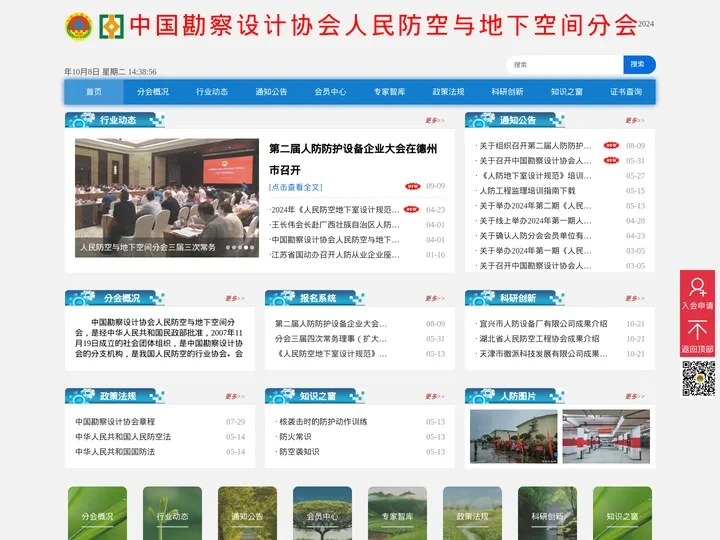Click the 科研创新 image card at bottom
This screenshot has width=720, height=540.
tap(547, 513)
